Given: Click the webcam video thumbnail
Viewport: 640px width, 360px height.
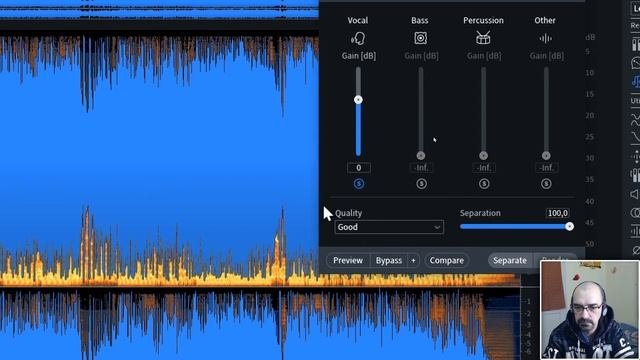Looking at the screenshot, I should pyautogui.click(x=590, y=310).
